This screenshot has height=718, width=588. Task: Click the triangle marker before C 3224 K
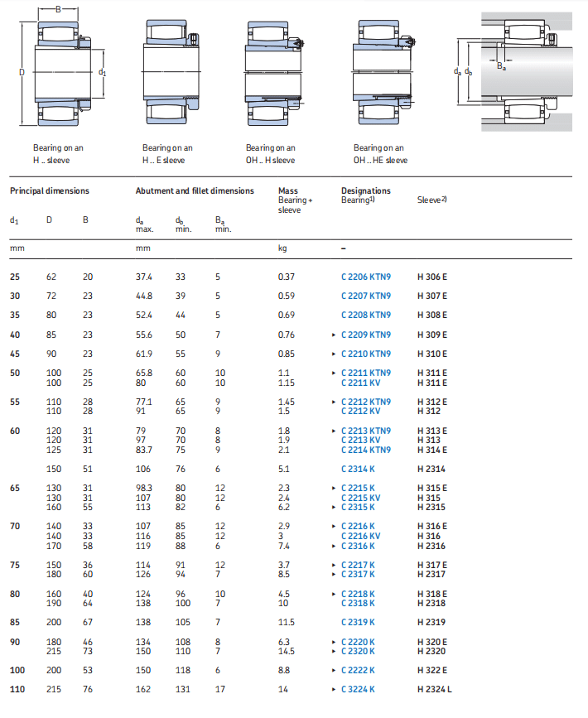coord(333,689)
